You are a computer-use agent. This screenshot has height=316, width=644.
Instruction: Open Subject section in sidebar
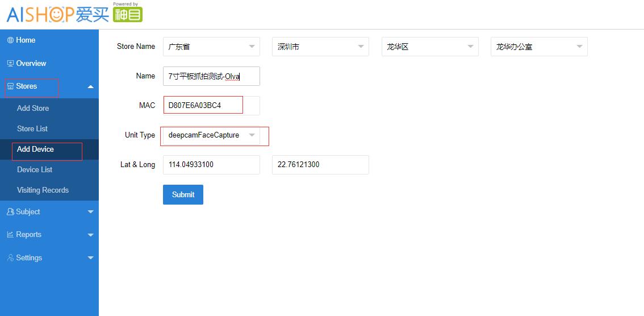(49, 211)
